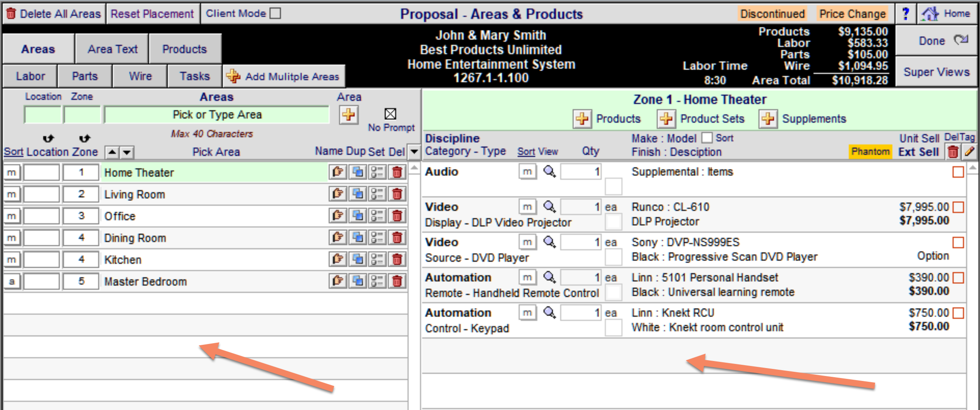Open Super Views

tap(936, 72)
